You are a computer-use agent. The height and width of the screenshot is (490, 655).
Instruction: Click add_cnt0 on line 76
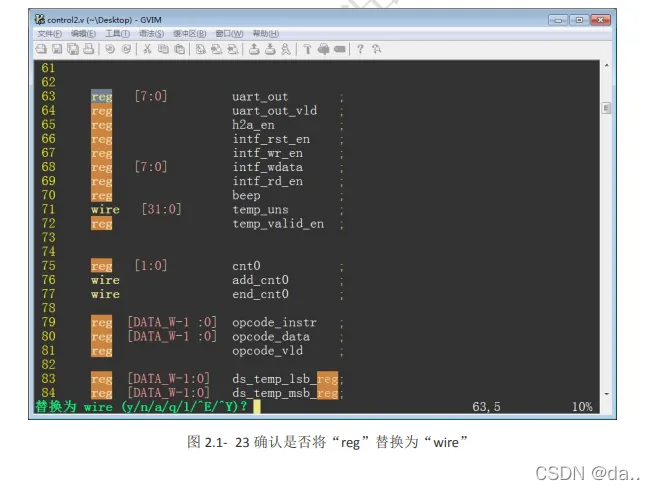coord(260,280)
